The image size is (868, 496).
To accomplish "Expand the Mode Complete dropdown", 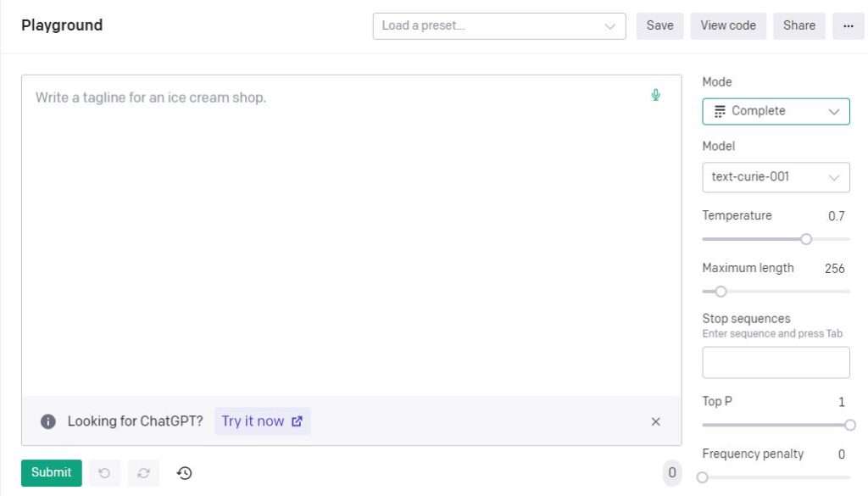I will pyautogui.click(x=776, y=111).
